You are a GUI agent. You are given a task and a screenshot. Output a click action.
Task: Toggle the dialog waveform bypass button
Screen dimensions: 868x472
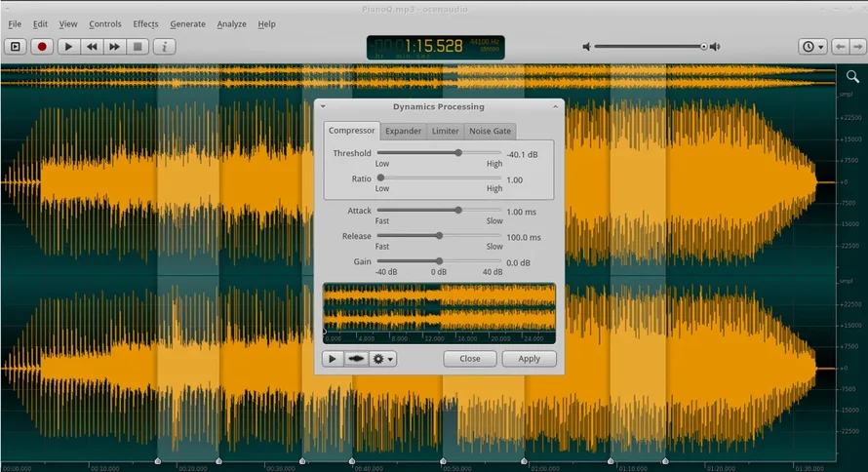point(356,359)
